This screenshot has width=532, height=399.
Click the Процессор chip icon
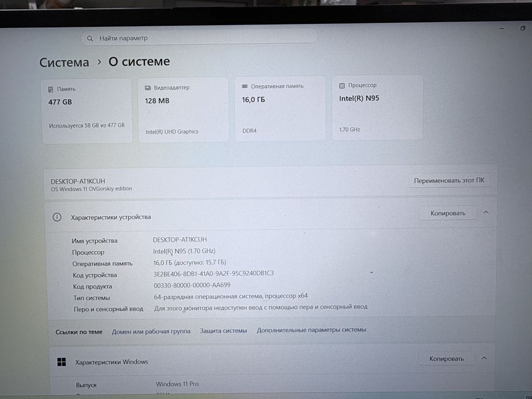[342, 86]
